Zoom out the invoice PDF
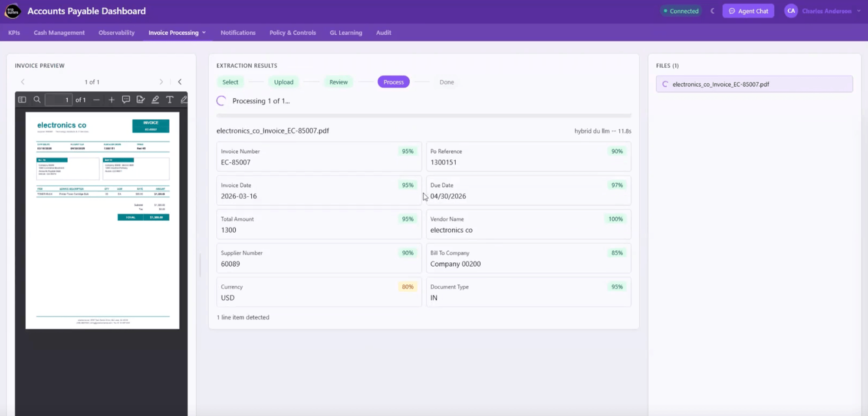868x416 pixels. (96, 100)
